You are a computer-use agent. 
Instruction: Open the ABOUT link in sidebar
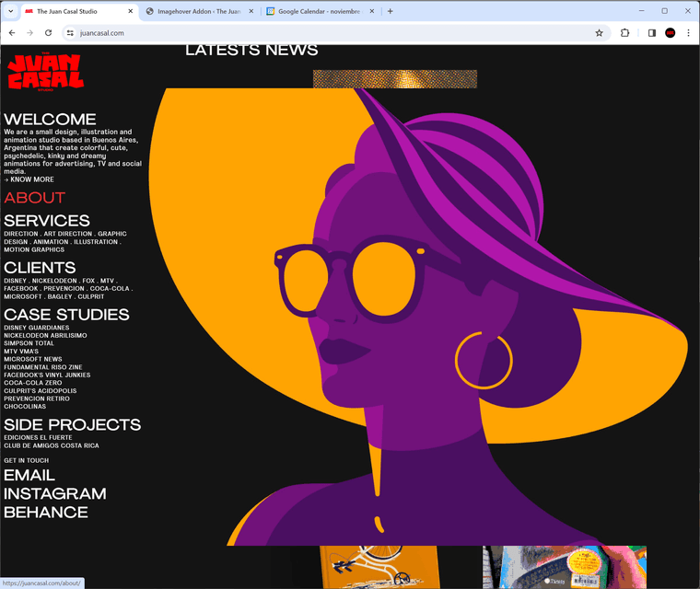pos(34,198)
